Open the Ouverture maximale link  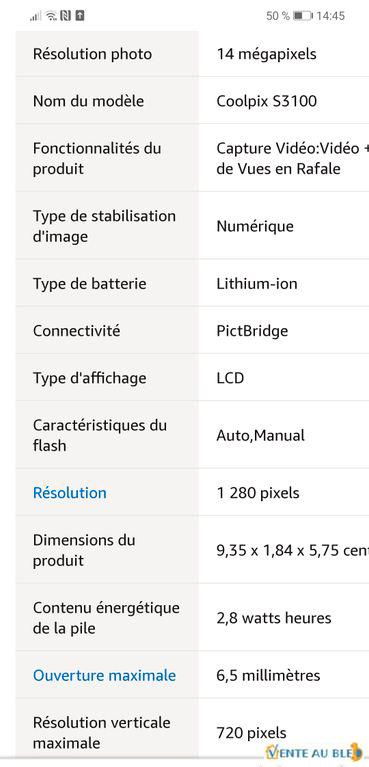(104, 676)
